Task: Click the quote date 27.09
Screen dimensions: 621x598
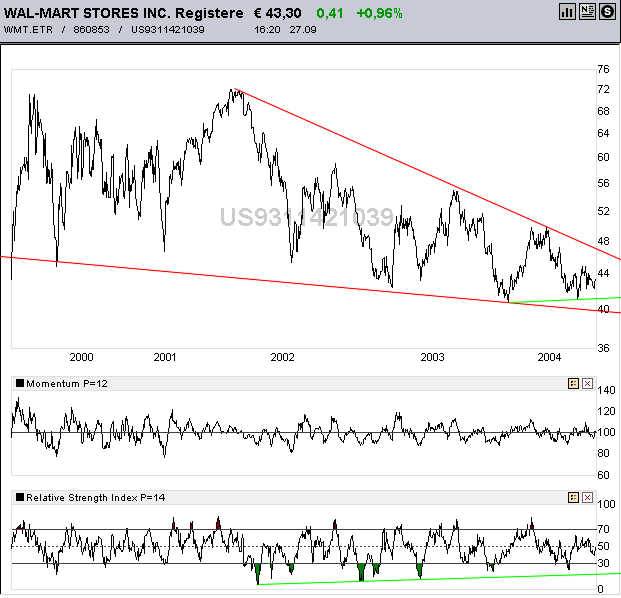Action: (x=303, y=30)
